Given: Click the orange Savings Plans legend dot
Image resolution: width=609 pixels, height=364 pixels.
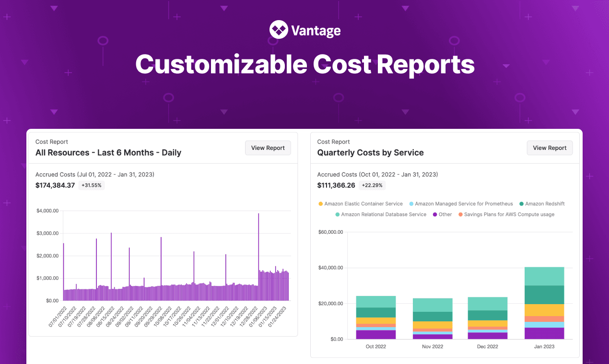Looking at the screenshot, I should point(460,214).
